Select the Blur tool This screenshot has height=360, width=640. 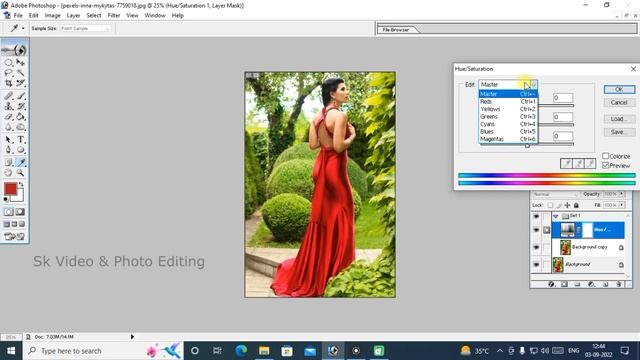click(x=8, y=127)
